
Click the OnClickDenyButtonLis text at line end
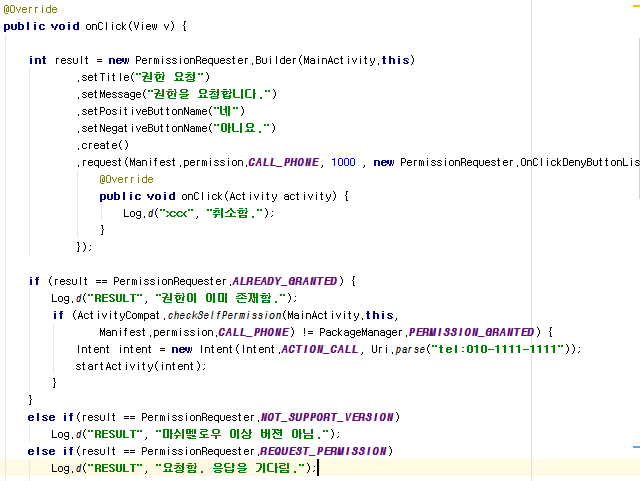pyautogui.click(x=580, y=162)
